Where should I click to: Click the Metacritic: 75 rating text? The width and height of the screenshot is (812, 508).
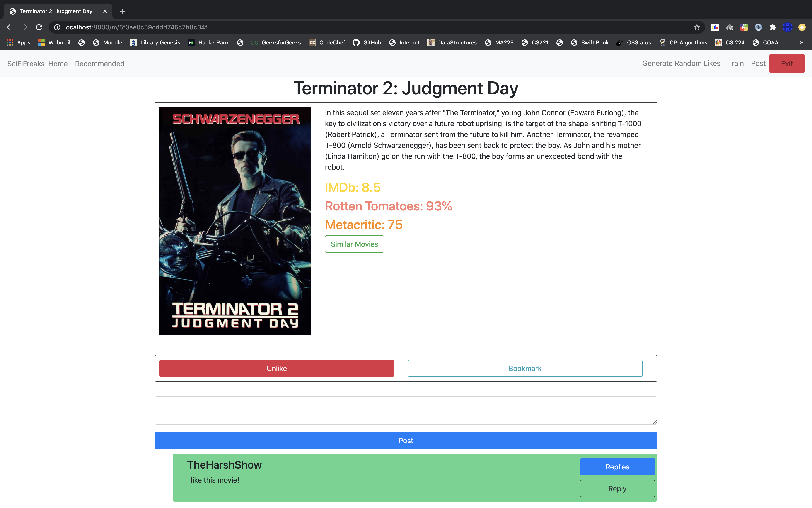(x=364, y=225)
